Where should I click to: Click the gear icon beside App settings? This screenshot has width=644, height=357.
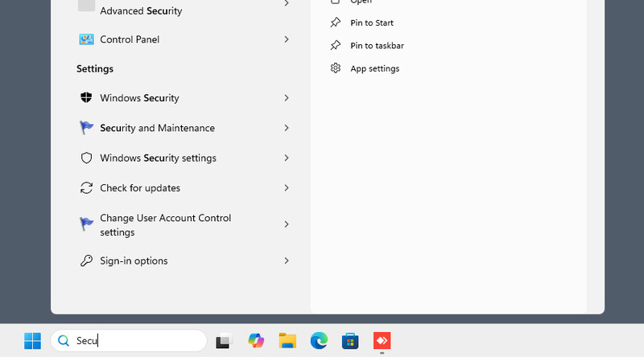[336, 68]
